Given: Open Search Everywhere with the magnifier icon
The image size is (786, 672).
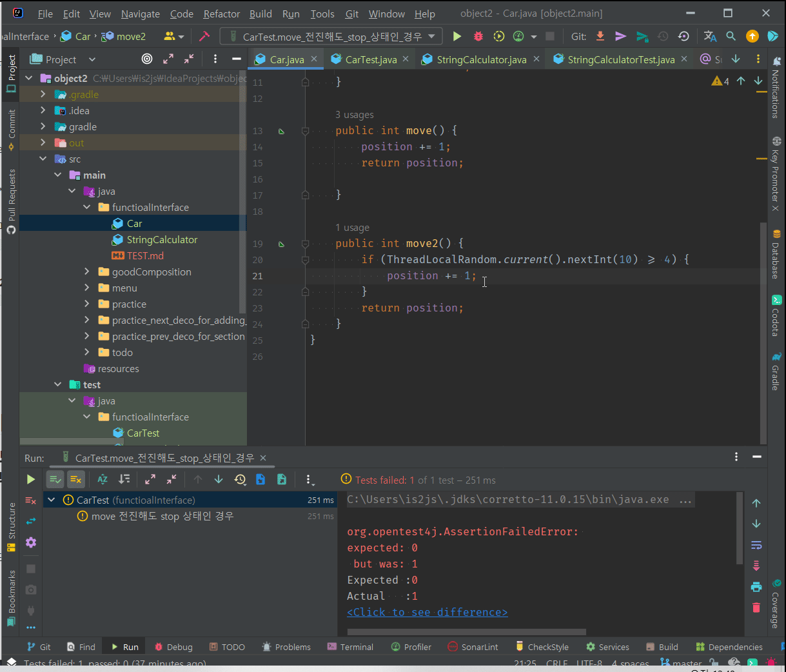Looking at the screenshot, I should pos(731,37).
